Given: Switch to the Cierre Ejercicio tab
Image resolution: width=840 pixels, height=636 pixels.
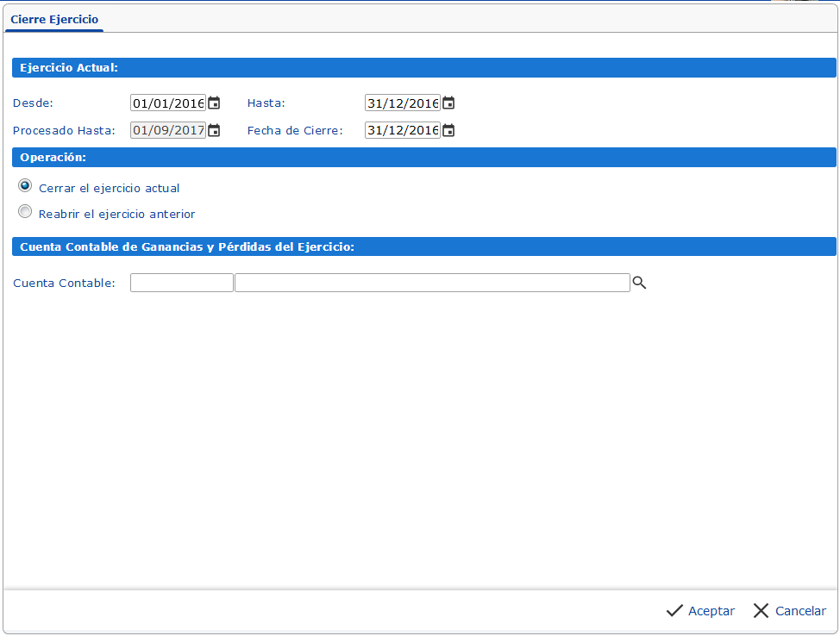Looking at the screenshot, I should tap(54, 19).
